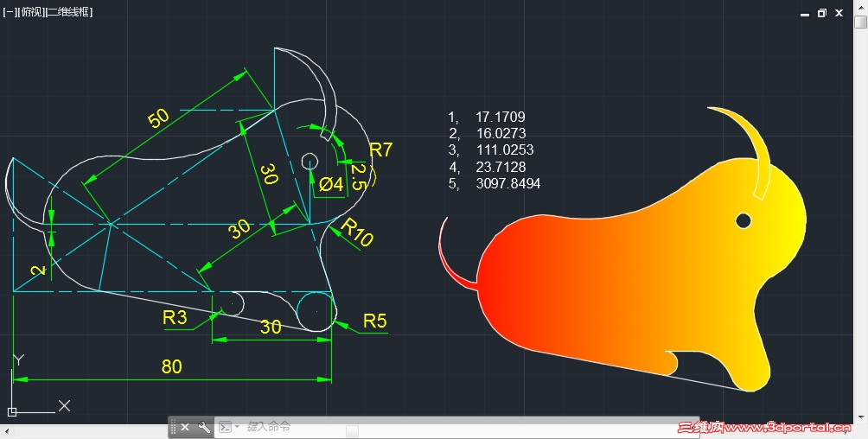This screenshot has height=439, width=868.
Task: Select the 50 aligned dimension text
Action: point(158,118)
